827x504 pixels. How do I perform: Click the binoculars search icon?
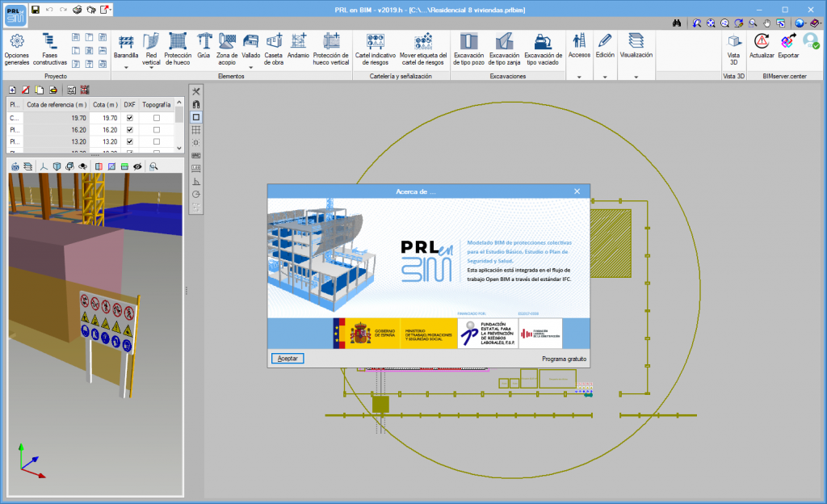coord(677,23)
